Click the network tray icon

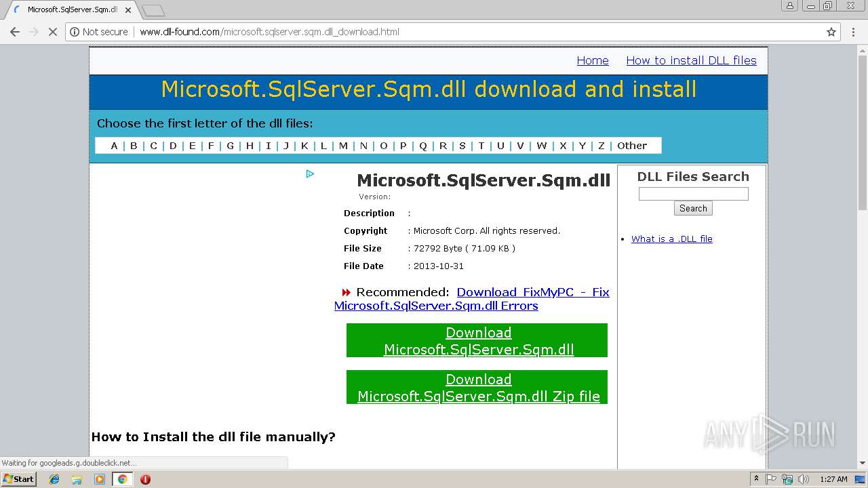click(x=787, y=479)
